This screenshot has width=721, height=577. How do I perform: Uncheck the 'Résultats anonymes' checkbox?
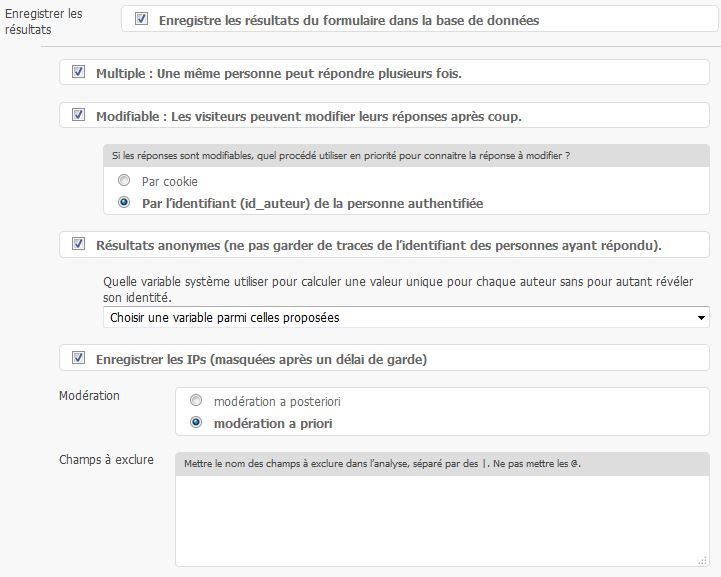[x=79, y=244]
